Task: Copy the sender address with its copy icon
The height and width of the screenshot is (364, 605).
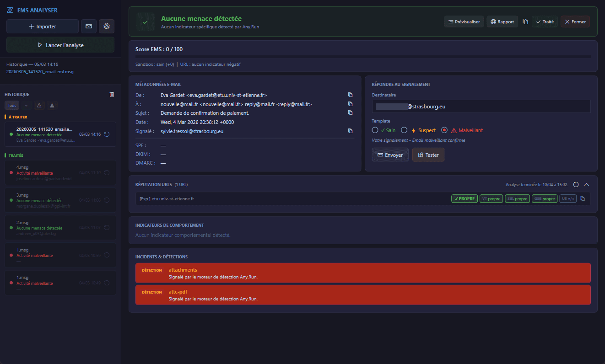Action: (x=350, y=95)
